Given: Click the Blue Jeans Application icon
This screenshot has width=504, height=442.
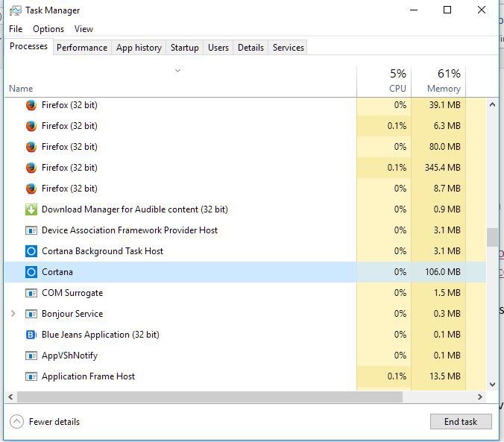Looking at the screenshot, I should [x=31, y=335].
